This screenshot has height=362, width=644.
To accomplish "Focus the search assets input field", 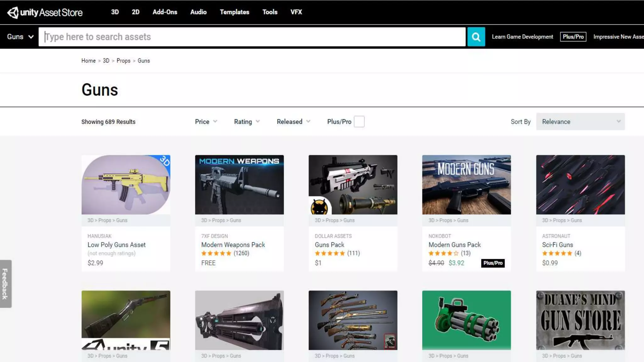I will click(252, 37).
